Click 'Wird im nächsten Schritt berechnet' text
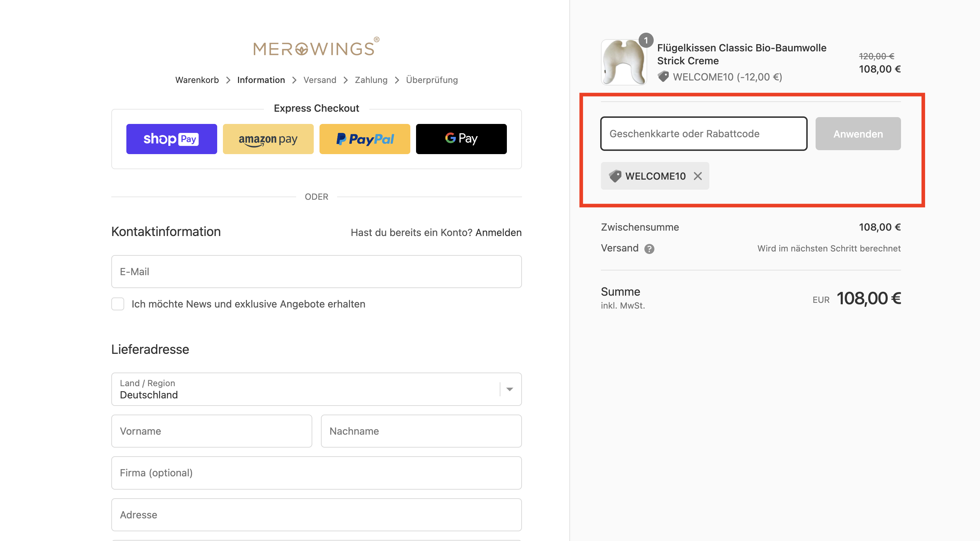 coord(829,249)
